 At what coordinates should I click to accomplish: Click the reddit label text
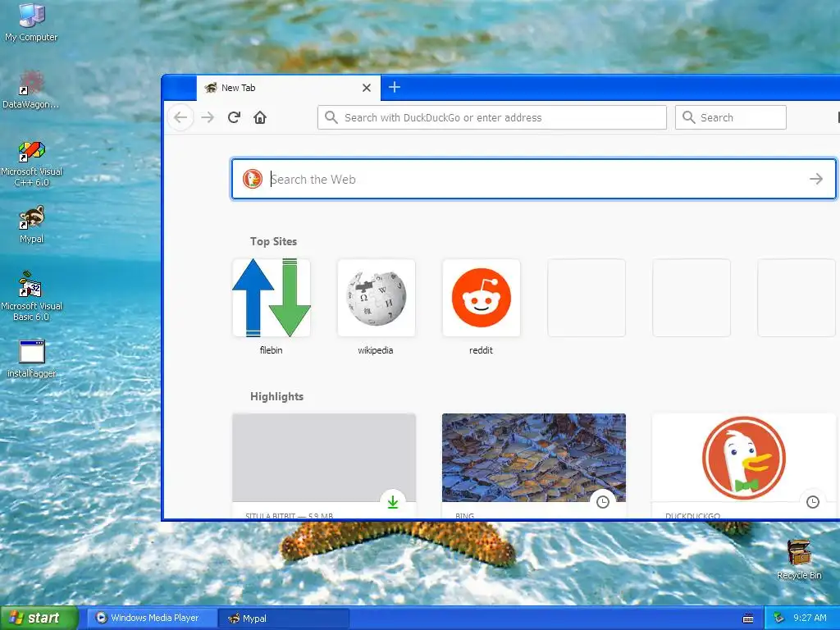(x=481, y=350)
